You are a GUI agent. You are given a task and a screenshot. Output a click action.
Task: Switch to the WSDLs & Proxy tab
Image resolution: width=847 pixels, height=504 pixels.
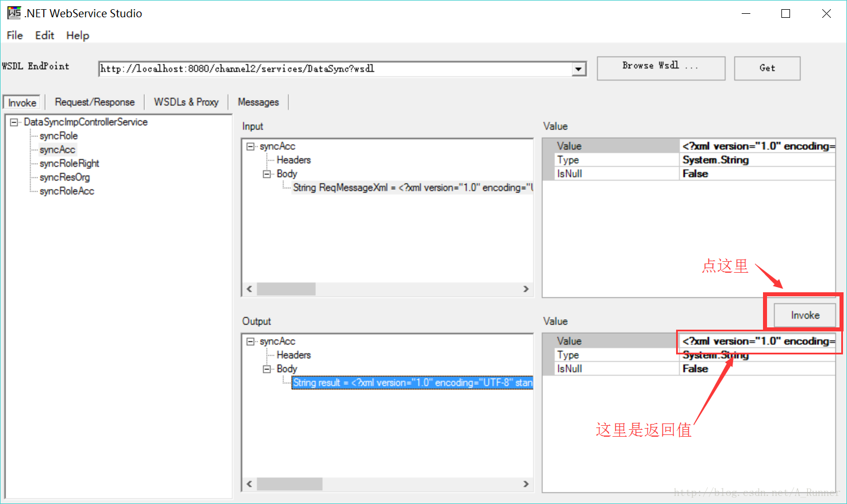coord(186,102)
